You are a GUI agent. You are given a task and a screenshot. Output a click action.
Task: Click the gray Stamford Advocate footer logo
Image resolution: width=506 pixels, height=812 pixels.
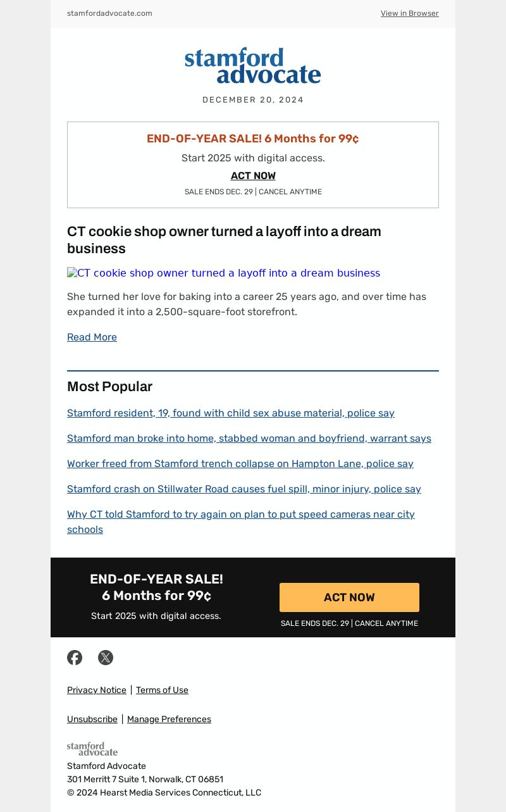click(92, 749)
